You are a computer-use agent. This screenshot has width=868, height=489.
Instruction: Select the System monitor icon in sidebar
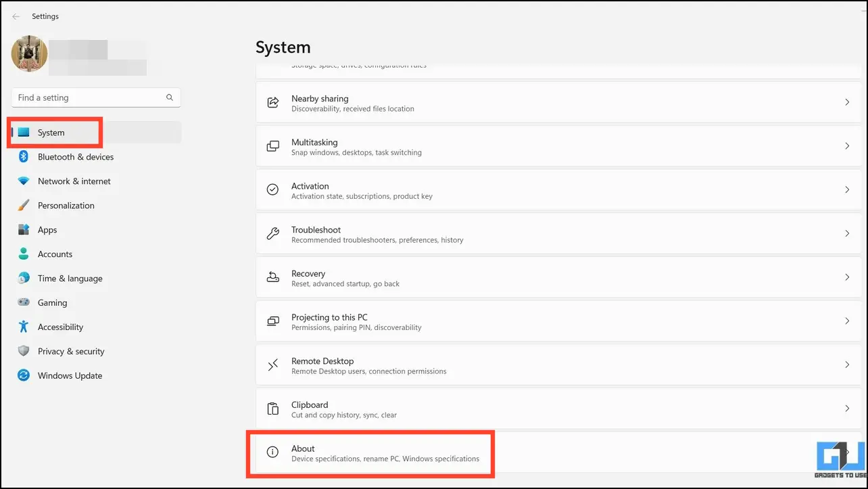pos(24,133)
